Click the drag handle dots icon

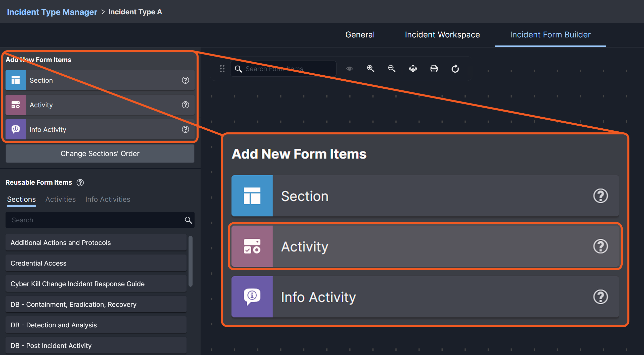[222, 69]
